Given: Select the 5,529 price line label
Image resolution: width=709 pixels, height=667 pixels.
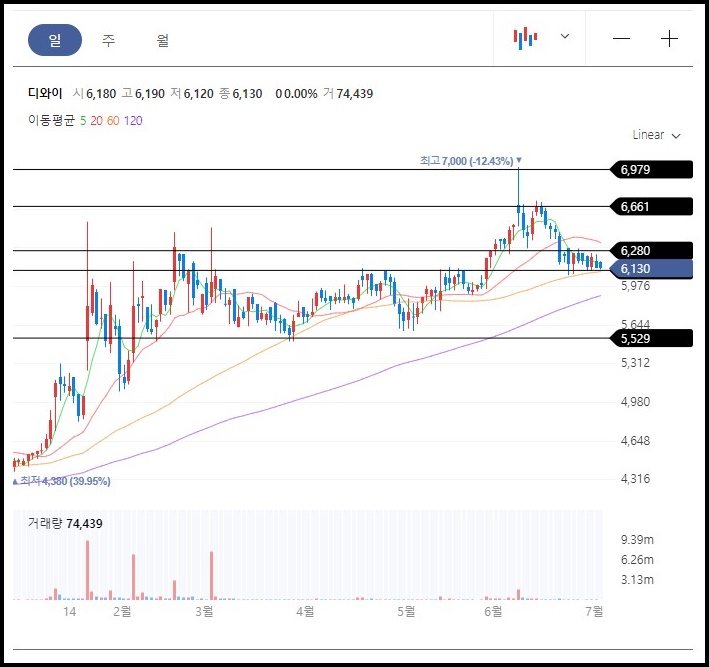Looking at the screenshot, I should click(651, 338).
